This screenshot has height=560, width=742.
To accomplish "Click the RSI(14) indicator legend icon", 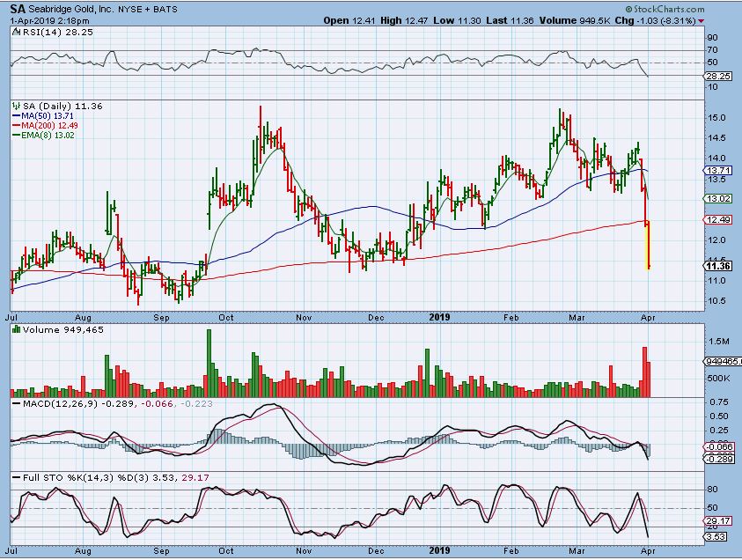I will (15, 32).
